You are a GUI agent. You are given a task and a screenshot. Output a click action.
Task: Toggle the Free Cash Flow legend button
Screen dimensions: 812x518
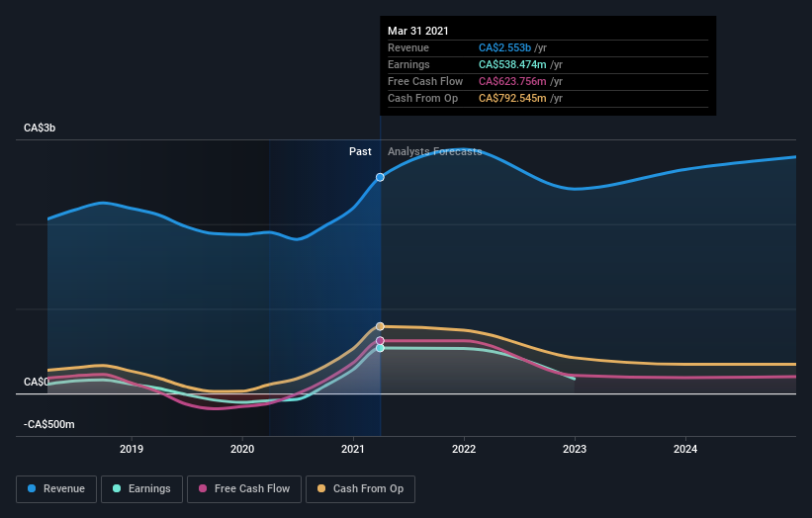pyautogui.click(x=244, y=489)
